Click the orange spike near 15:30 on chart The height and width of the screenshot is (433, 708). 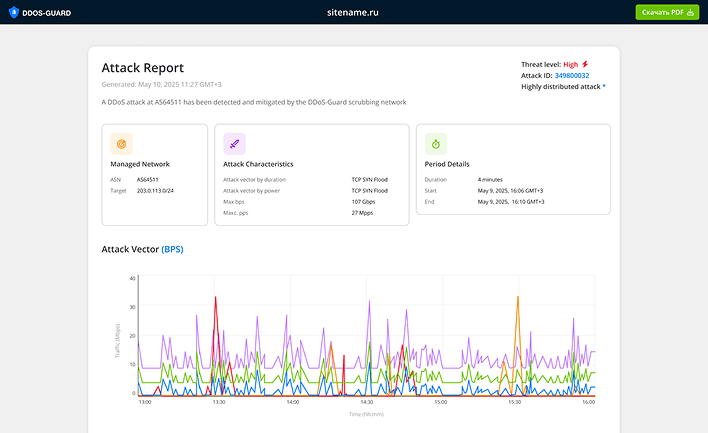click(x=517, y=299)
